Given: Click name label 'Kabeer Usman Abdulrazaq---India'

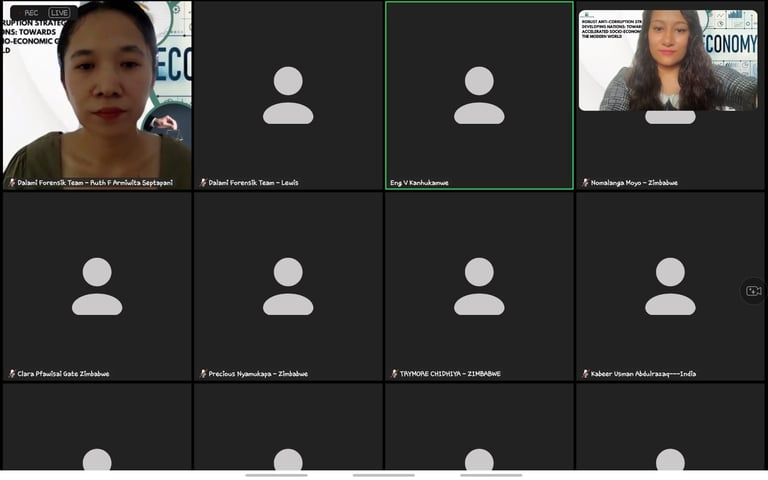Looking at the screenshot, I should pos(643,374).
